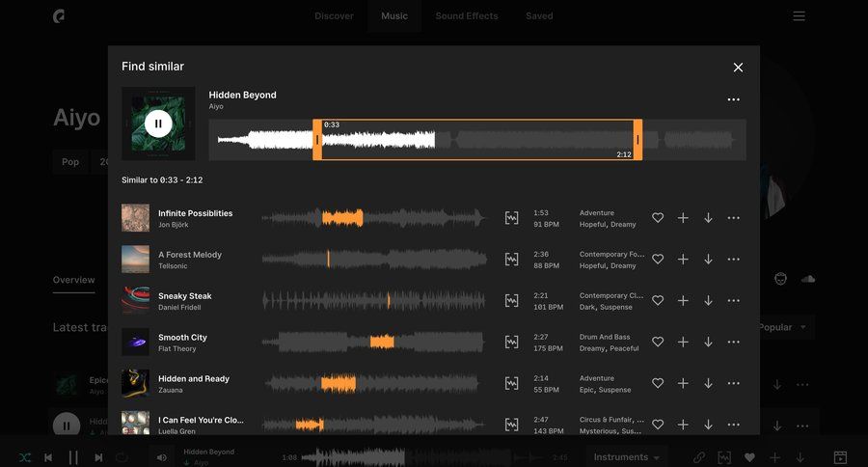The height and width of the screenshot is (467, 868).
Task: Click the Epidemic Sound logo
Action: 59,16
